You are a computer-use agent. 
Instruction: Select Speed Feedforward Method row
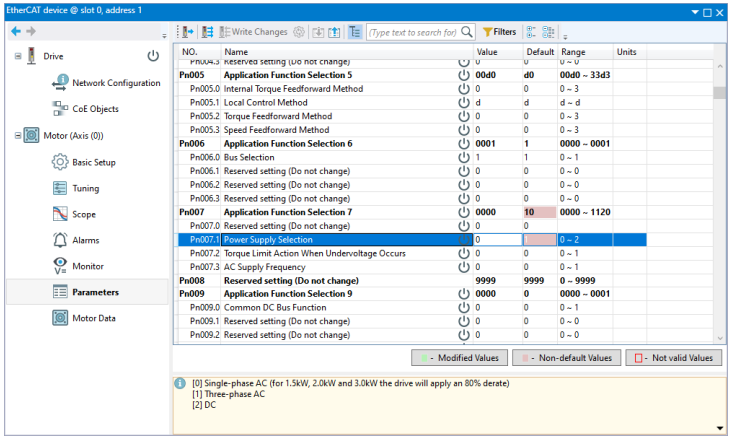click(x=411, y=130)
